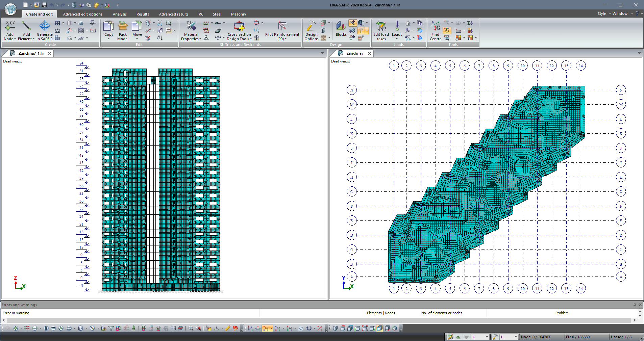Toggle the XZ view projection
Viewport: 644px width, 341px height.
point(266,328)
